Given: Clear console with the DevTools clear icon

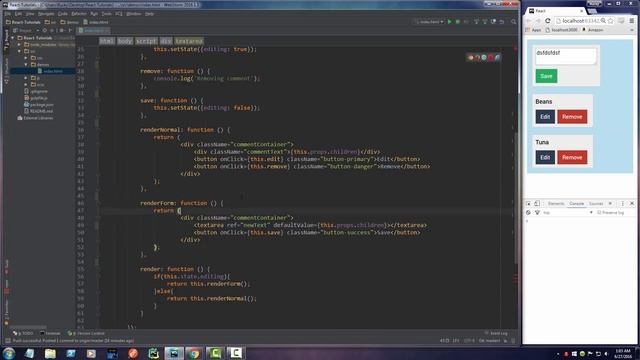Looking at the screenshot, I should pyautogui.click(x=528, y=213).
